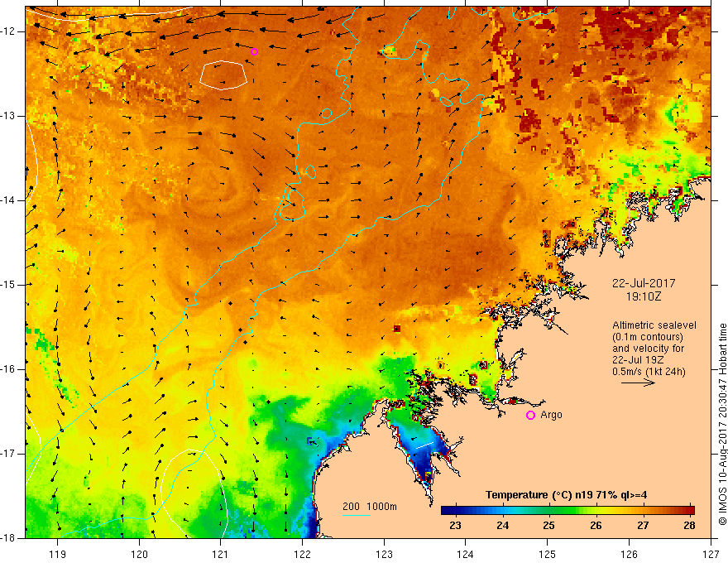Click the cyan depth contour legend line
The width and height of the screenshot is (728, 563).
(x=356, y=515)
